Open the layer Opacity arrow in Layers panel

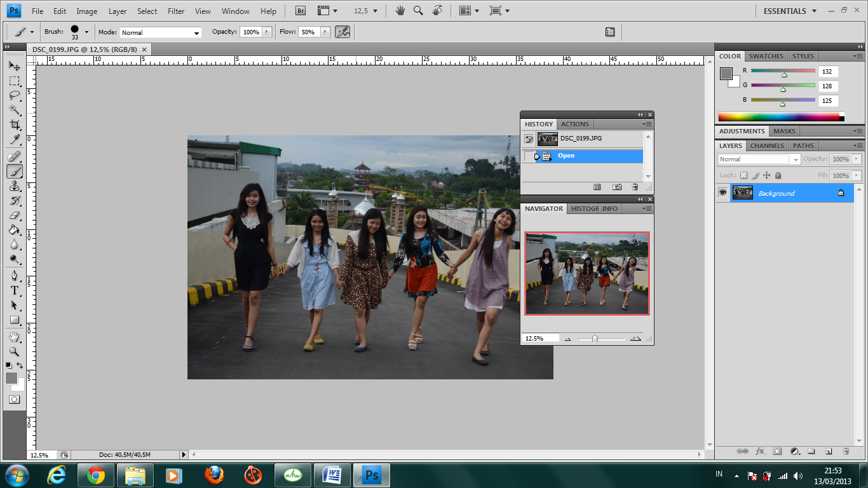click(857, 159)
